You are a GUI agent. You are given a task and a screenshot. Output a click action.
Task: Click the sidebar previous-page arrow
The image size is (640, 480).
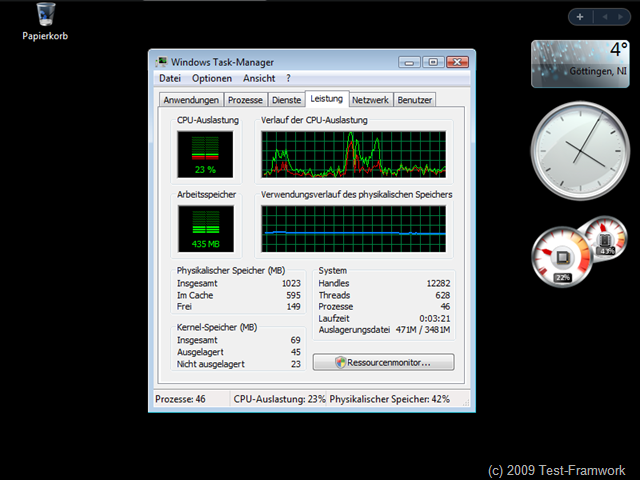[x=605, y=17]
